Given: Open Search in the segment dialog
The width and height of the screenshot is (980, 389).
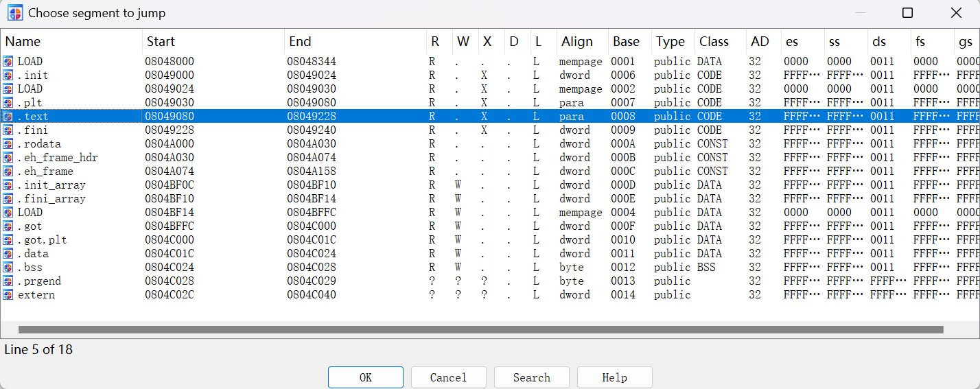Looking at the screenshot, I should tap(531, 377).
